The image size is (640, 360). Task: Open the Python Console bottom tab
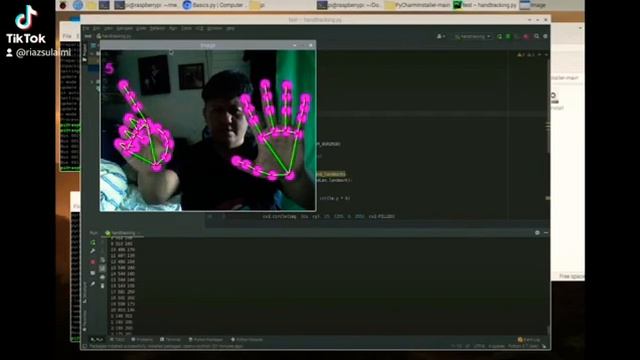tap(247, 340)
